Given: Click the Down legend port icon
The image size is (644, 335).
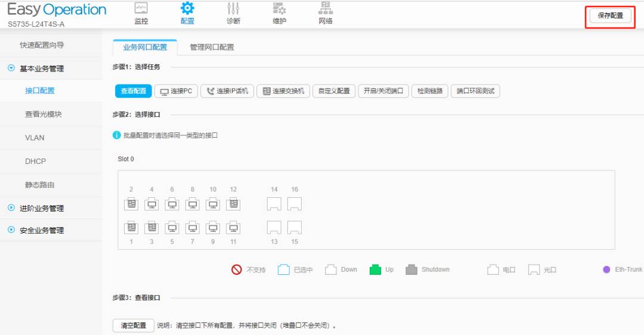Looking at the screenshot, I should click(x=330, y=269).
